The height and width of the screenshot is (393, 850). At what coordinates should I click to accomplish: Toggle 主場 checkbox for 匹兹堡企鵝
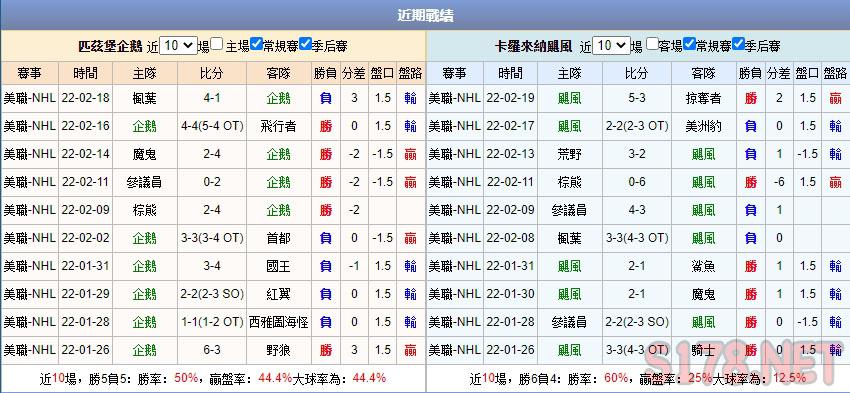tap(216, 44)
